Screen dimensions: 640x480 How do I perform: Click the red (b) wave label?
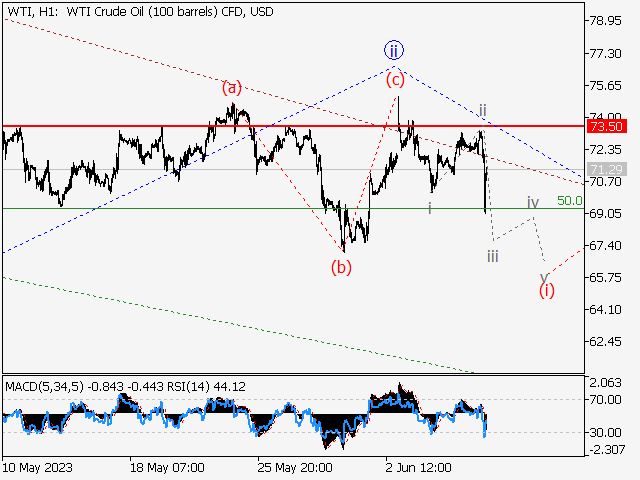(x=341, y=267)
